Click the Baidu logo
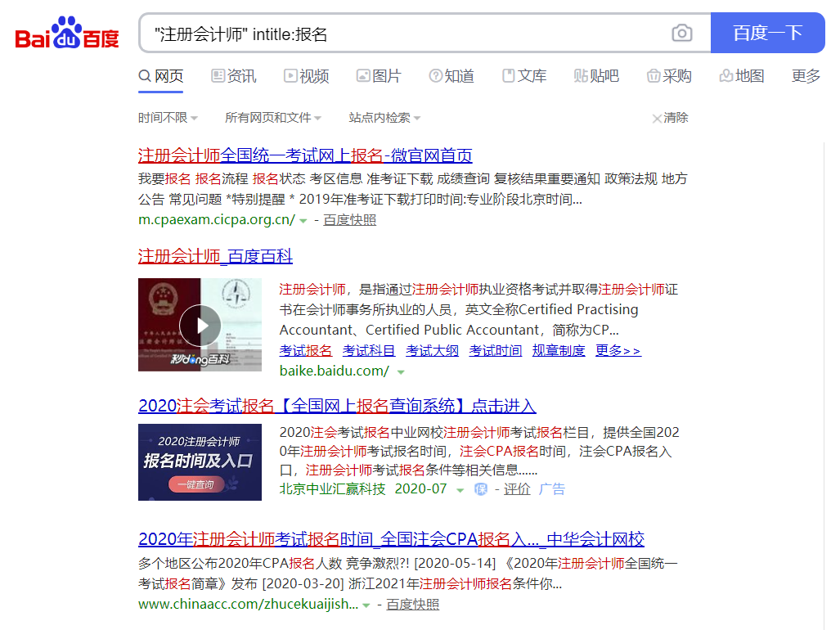The image size is (840, 630). pyautogui.click(x=67, y=33)
